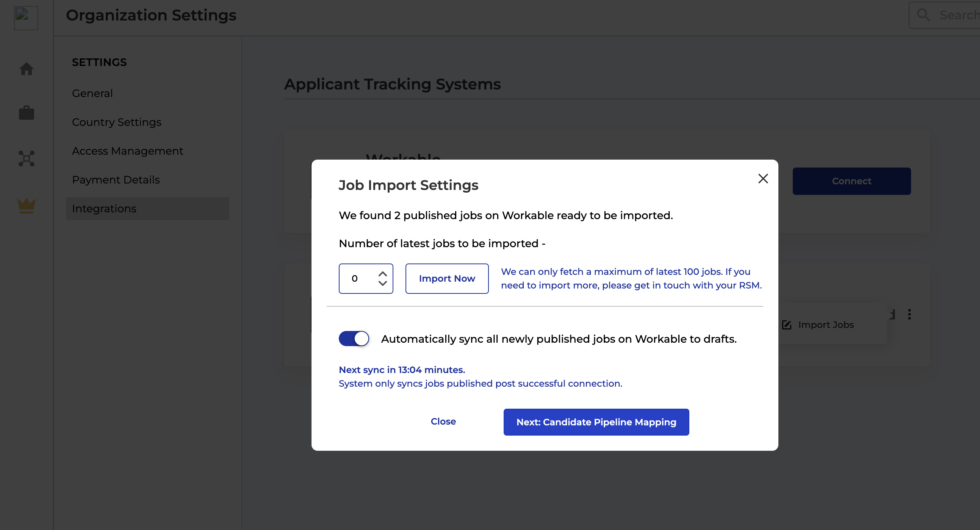Click the search magnifier icon
This screenshot has height=530, width=980.
924,15
